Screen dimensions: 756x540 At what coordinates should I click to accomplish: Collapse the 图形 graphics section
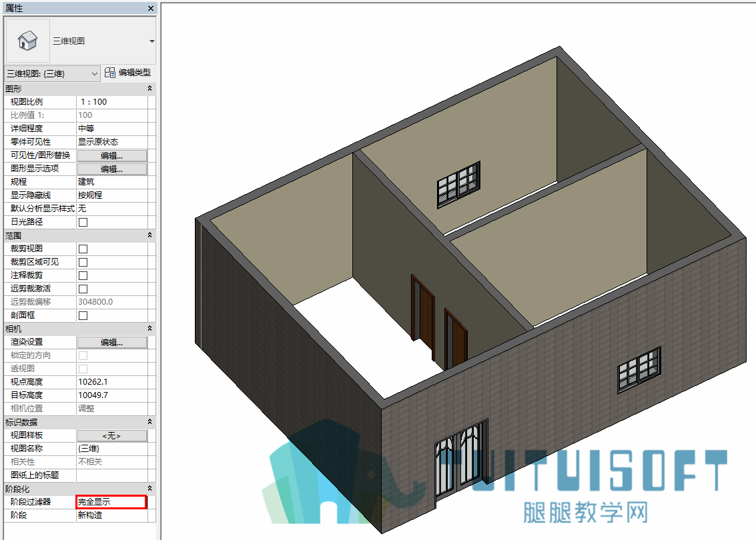(149, 89)
